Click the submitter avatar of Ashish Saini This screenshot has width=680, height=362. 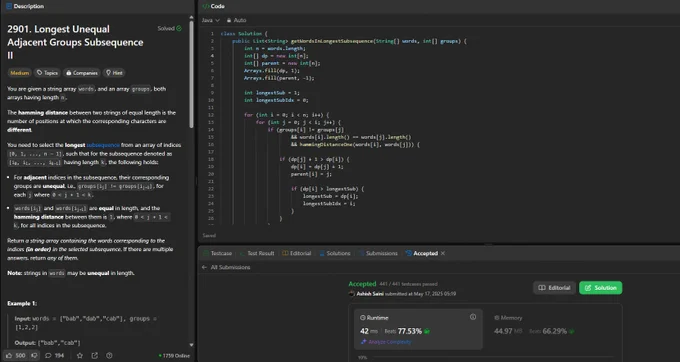click(352, 294)
